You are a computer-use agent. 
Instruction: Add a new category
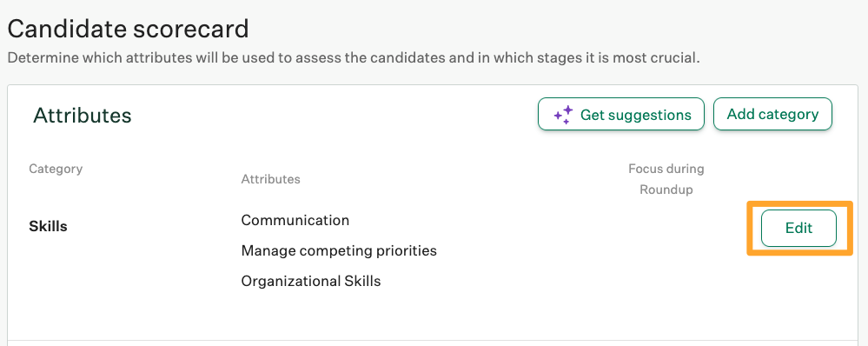772,114
